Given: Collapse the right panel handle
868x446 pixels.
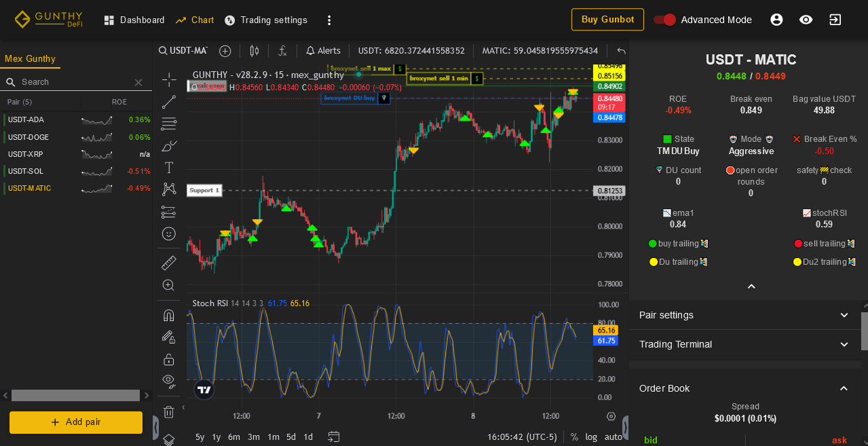Looking at the screenshot, I should pyautogui.click(x=625, y=428).
